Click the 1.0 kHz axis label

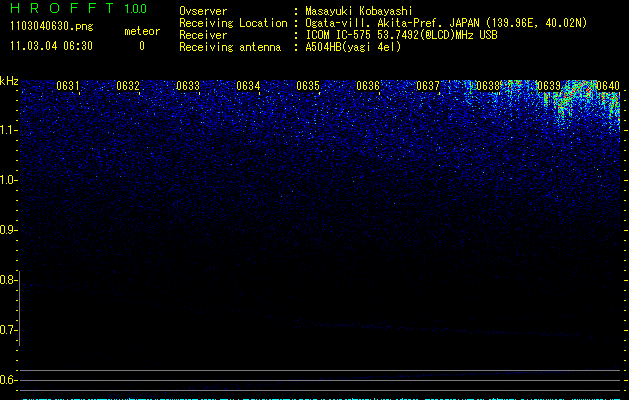pyautogui.click(x=8, y=180)
